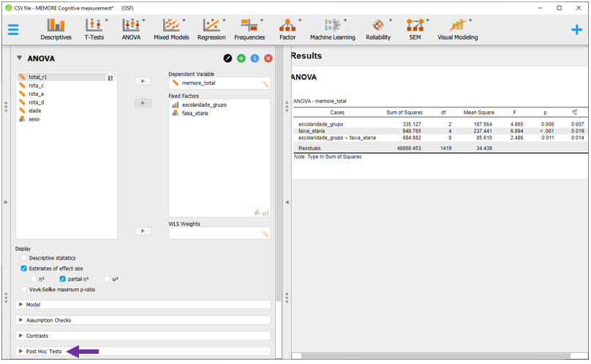Open the Descriptives module
The image size is (591, 364).
[56, 29]
